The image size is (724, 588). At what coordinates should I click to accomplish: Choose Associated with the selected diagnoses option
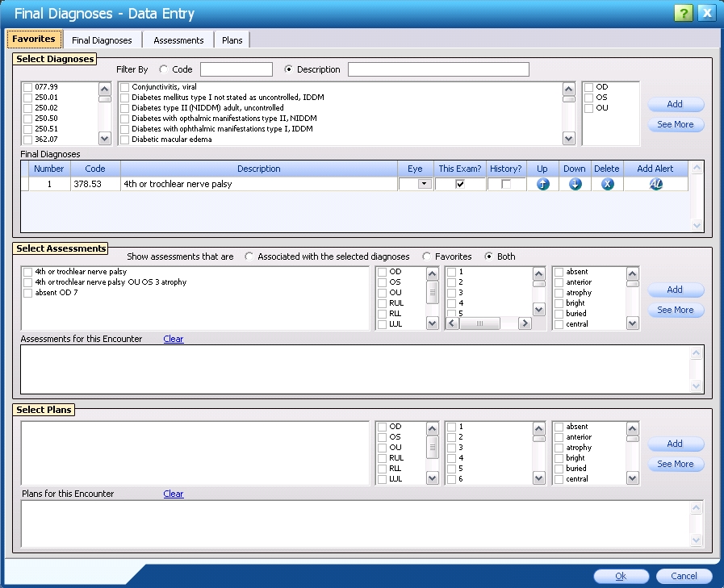(x=249, y=256)
